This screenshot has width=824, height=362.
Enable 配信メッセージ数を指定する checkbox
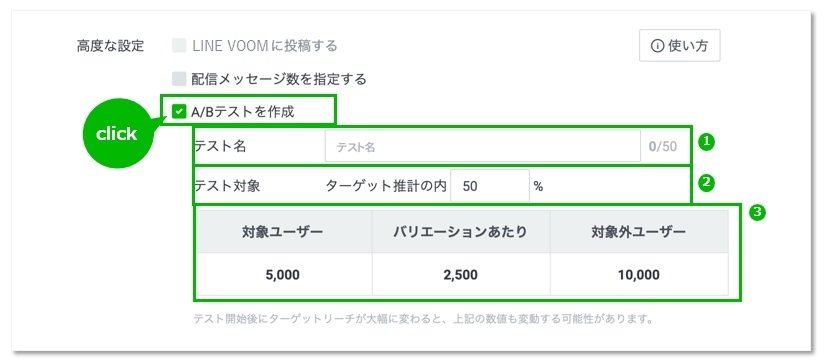coord(179,79)
